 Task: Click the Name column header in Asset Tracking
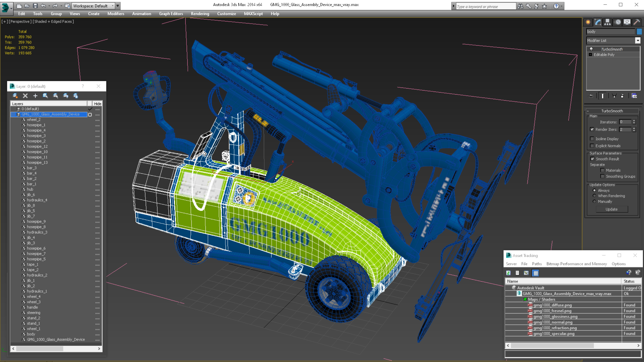coord(563,281)
